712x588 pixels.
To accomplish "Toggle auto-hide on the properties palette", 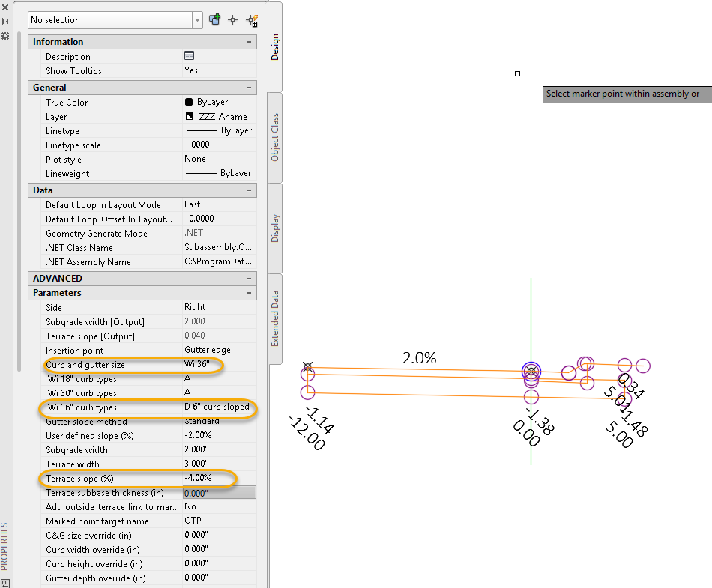I will pyautogui.click(x=5, y=22).
